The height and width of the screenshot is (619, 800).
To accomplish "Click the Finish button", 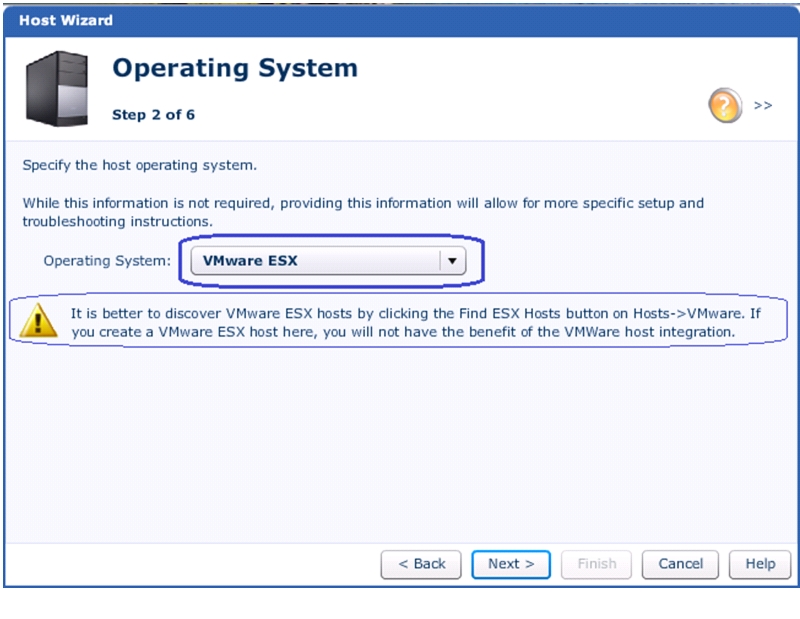I will pos(596,564).
